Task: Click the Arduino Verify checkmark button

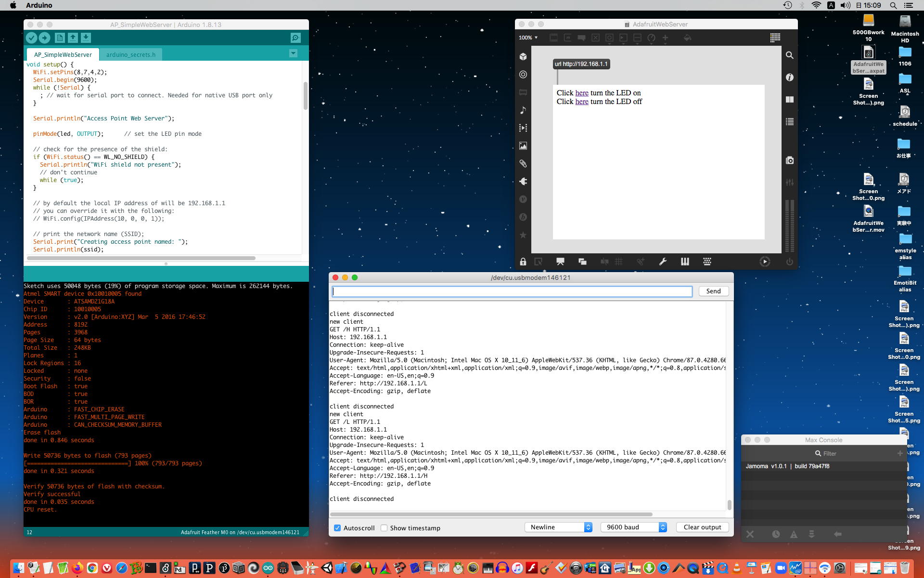Action: (31, 38)
